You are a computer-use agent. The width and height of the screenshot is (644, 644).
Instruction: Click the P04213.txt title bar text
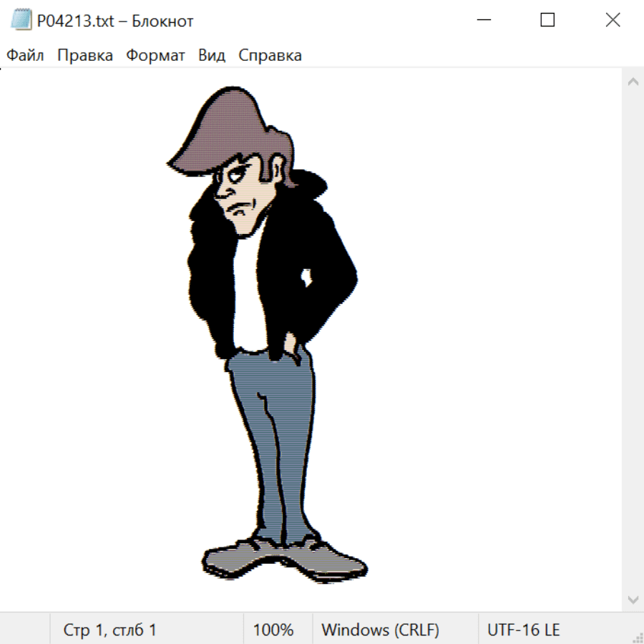115,21
